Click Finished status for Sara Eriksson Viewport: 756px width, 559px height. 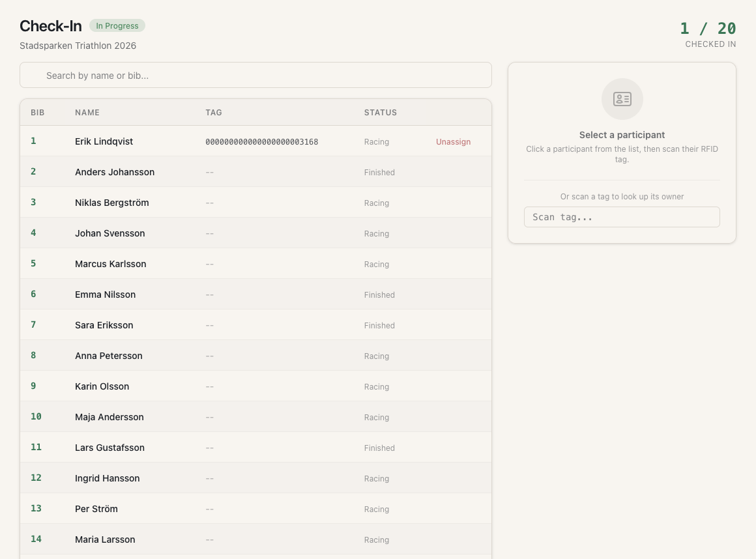[379, 325]
